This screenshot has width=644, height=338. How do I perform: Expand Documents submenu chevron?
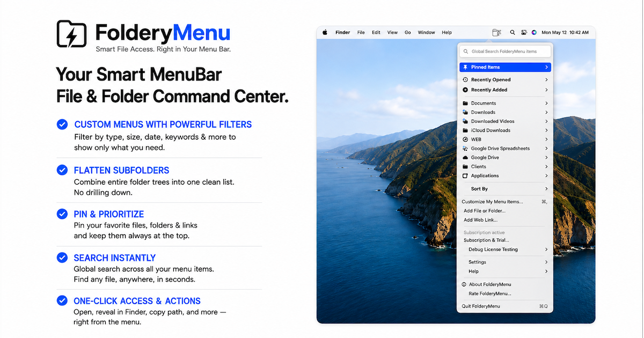[x=546, y=103]
